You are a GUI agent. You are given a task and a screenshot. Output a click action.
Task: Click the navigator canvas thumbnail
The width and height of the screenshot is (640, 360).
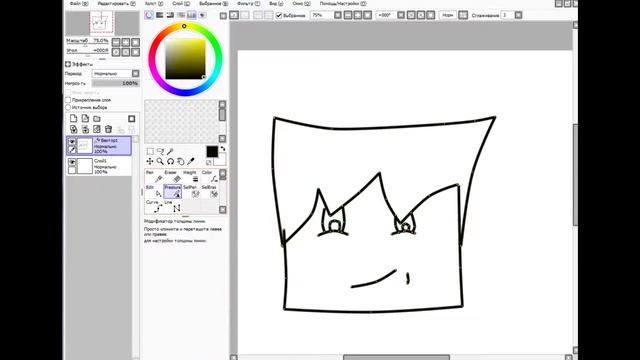pyautogui.click(x=102, y=23)
